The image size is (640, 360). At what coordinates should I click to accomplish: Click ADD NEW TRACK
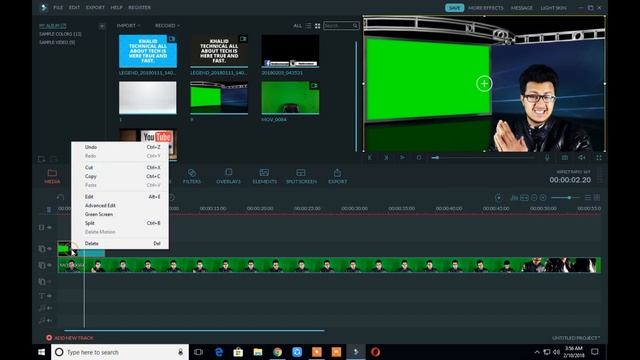pos(70,338)
